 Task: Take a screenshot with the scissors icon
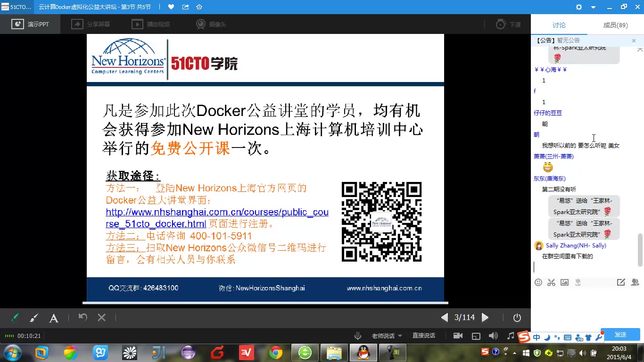pos(551,282)
